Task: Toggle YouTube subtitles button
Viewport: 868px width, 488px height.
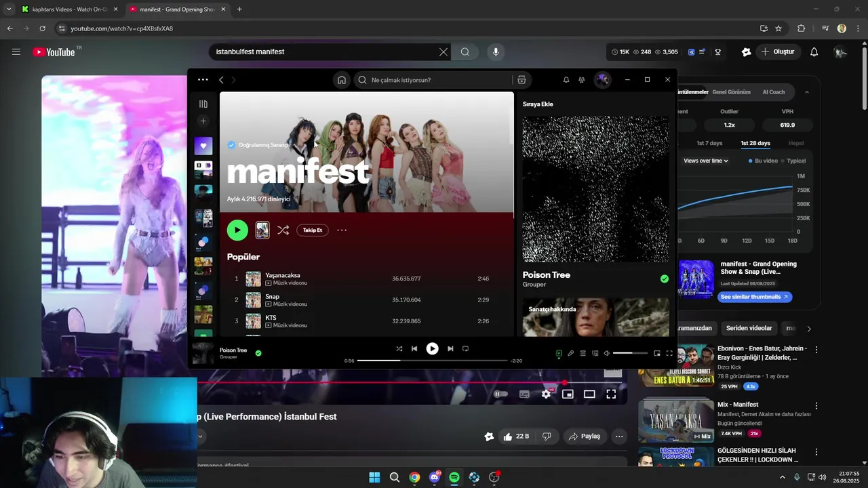Action: 524,394
